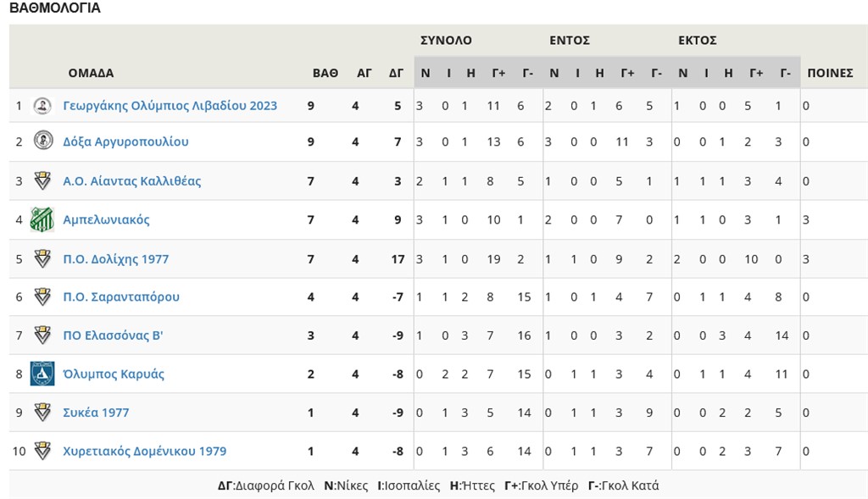Click the ΟΜΑΔΑ column header
Viewport: 868px width, 499px height.
pos(91,73)
